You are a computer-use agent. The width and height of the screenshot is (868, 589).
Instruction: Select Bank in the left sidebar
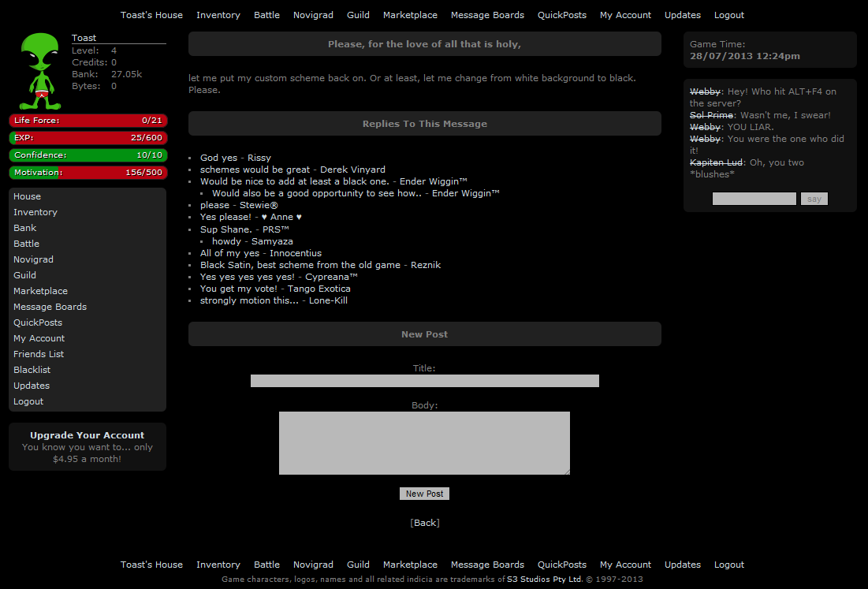[x=25, y=228]
